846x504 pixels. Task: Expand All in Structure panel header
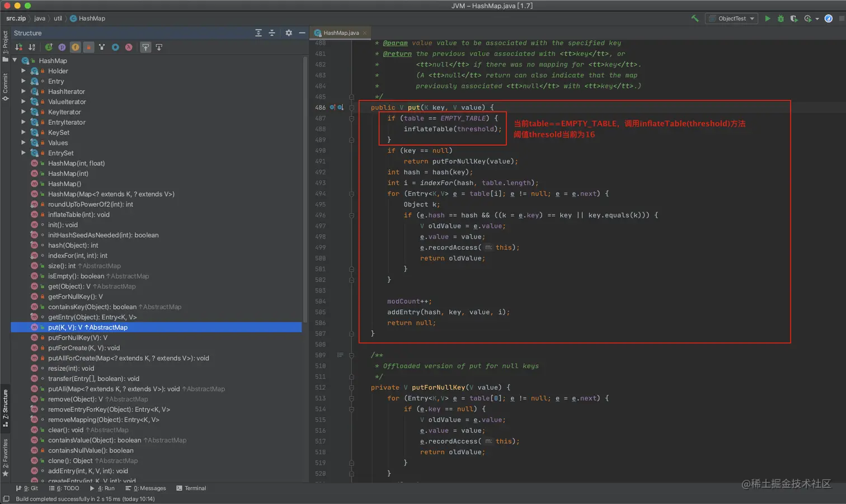[258, 33]
